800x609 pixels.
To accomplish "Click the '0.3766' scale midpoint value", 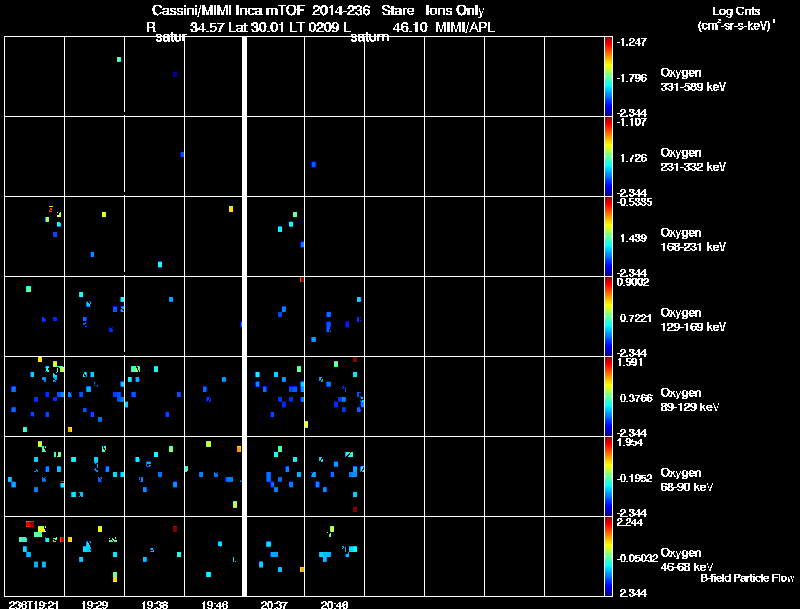I will click(636, 398).
